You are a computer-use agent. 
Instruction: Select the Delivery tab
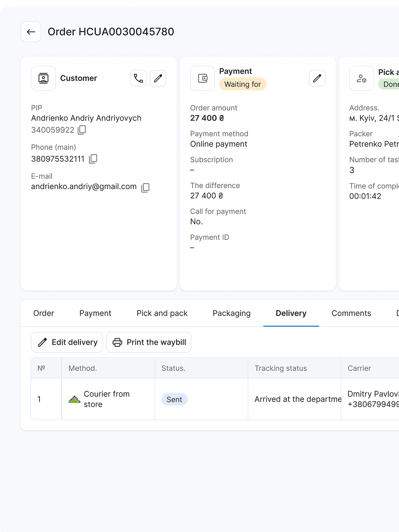tap(291, 313)
